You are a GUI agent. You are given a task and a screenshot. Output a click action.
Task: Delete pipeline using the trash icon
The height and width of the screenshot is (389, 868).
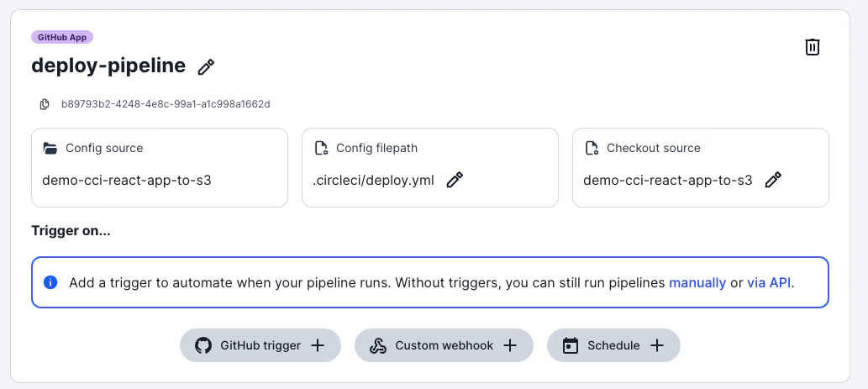point(812,47)
